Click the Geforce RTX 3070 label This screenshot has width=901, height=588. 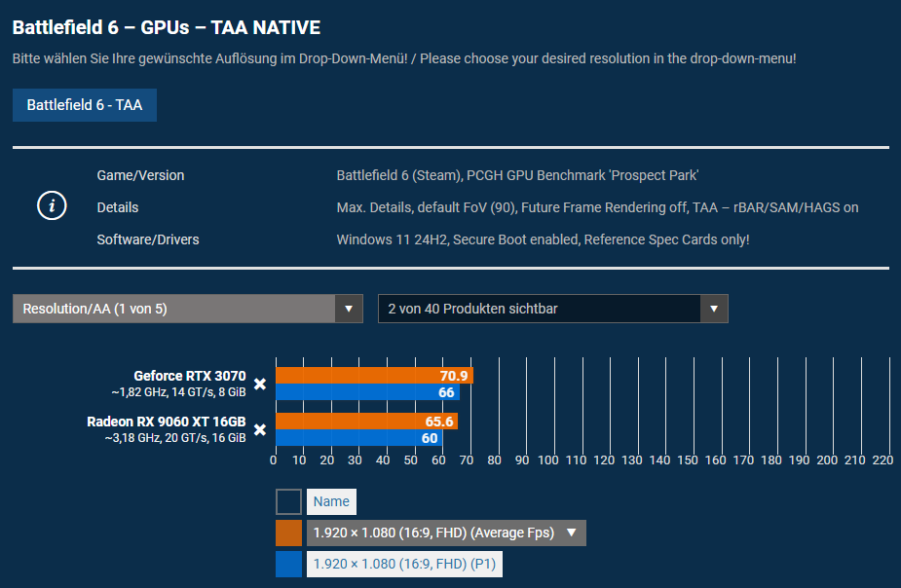[x=190, y=376]
